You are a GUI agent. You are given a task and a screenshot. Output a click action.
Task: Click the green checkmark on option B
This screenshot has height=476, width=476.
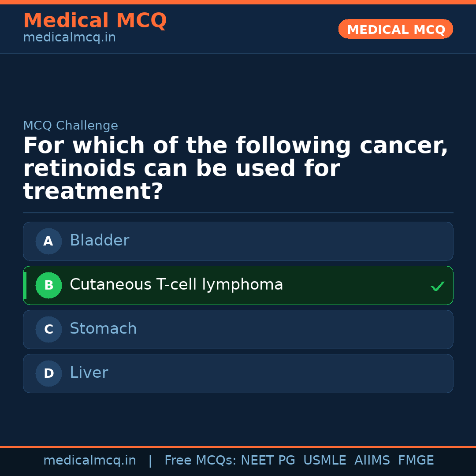click(x=437, y=286)
